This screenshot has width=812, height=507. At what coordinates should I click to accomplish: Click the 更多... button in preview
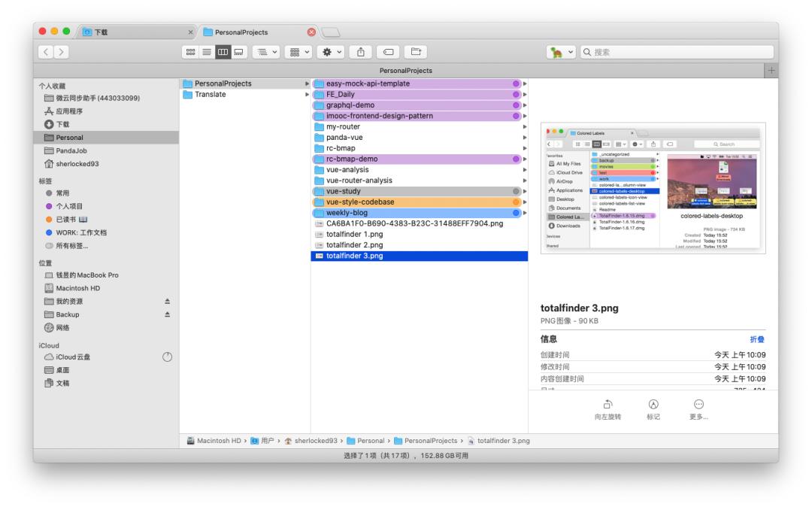pos(698,408)
